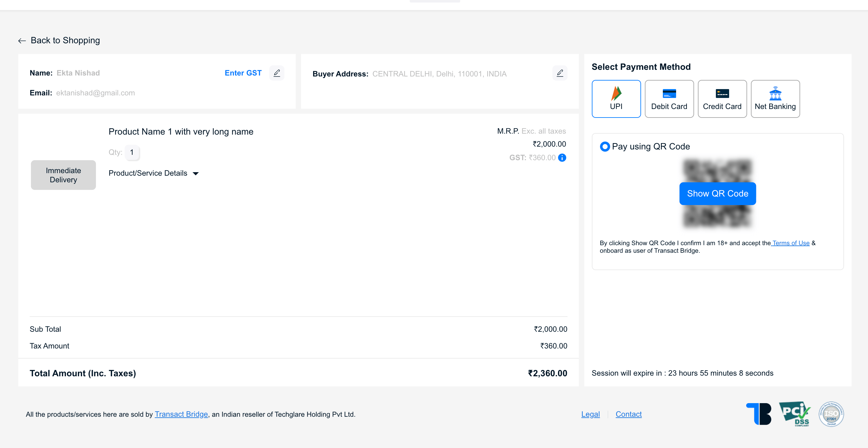
Task: Click the name Ekta Nishad
Action: click(78, 73)
